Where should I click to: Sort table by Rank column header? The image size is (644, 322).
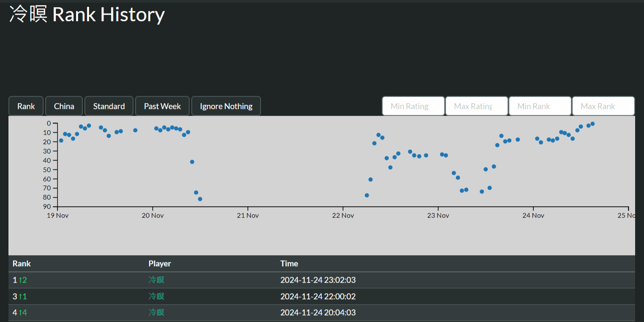tap(22, 263)
